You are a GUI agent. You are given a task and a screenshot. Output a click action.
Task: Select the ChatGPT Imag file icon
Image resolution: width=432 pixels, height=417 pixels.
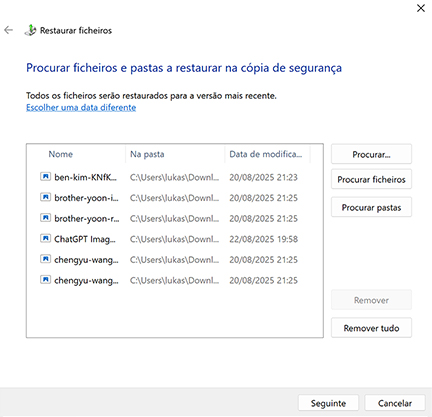click(x=45, y=238)
